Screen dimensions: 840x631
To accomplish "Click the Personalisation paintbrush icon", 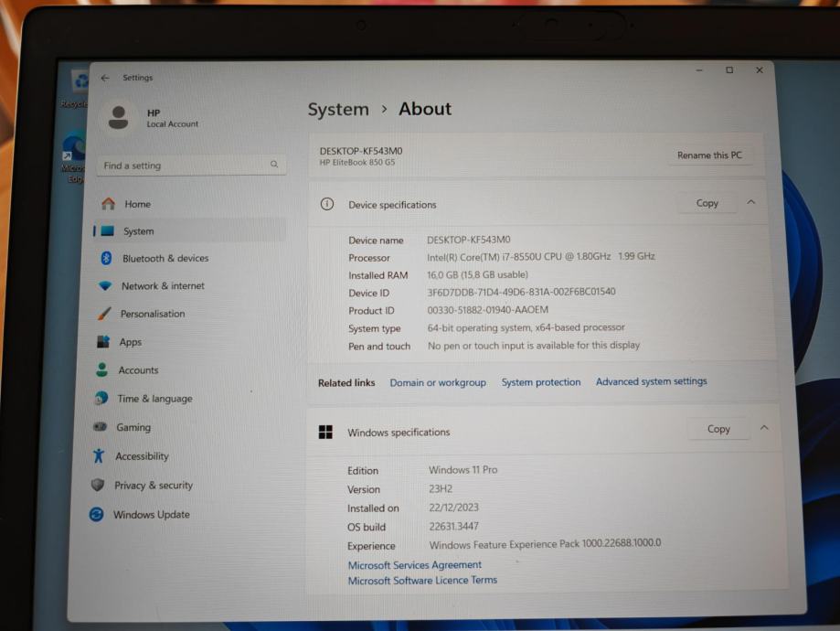I will [104, 314].
